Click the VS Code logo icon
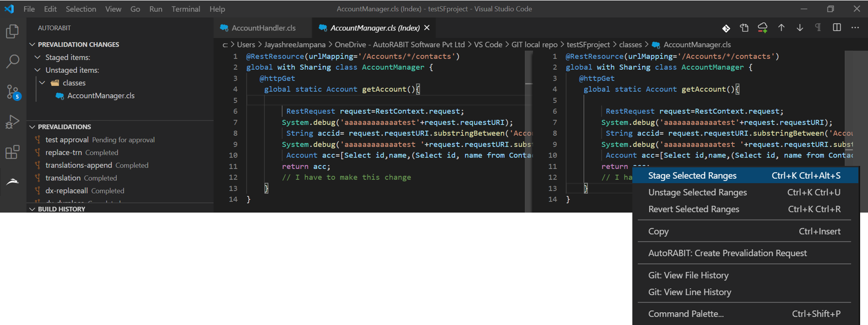 [9, 9]
